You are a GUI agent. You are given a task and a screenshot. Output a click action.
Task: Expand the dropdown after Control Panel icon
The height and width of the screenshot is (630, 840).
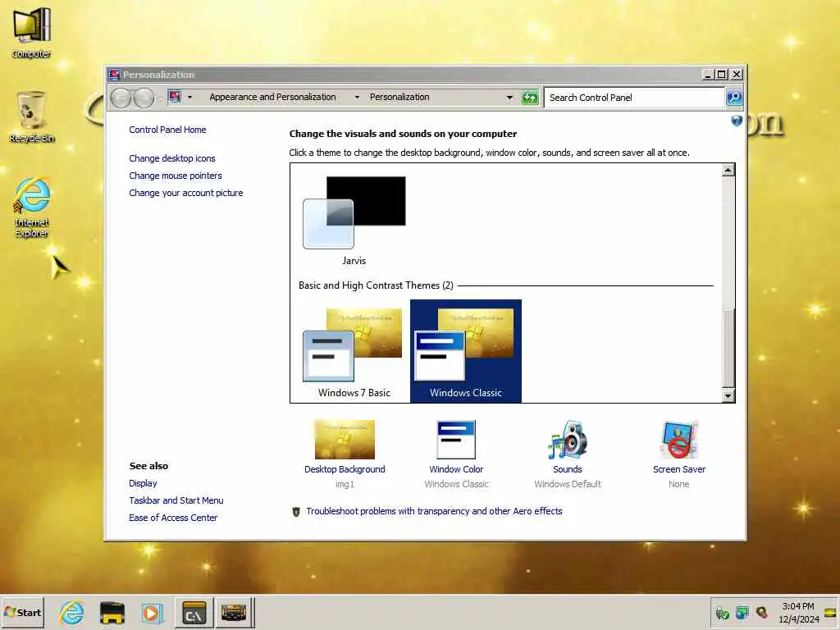(189, 97)
